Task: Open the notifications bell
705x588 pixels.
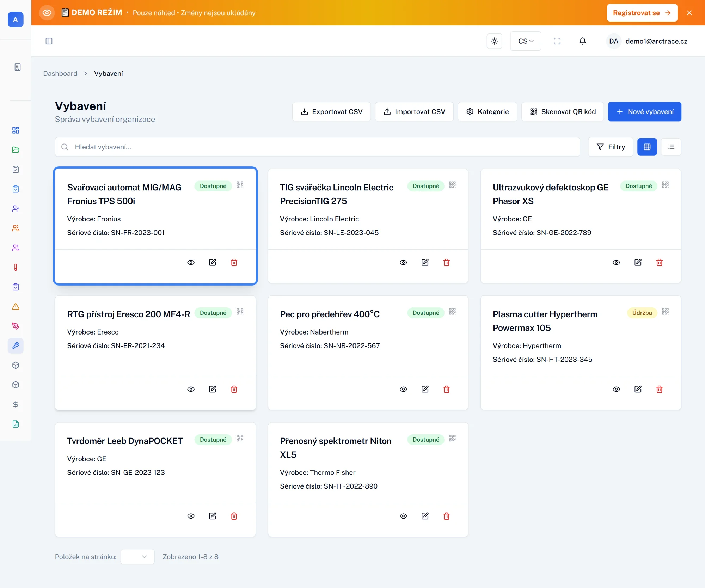Action: [582, 41]
